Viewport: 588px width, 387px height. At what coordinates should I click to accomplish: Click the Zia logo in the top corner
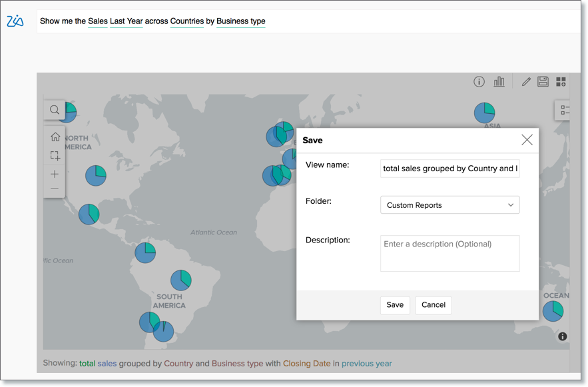coord(15,21)
